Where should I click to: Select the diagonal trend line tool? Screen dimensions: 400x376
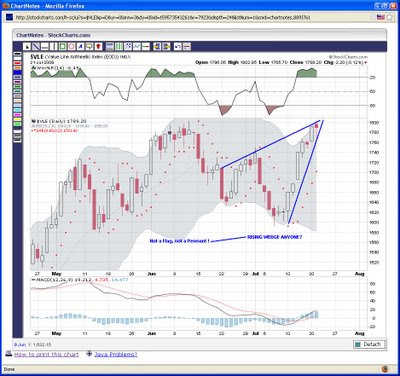tap(36, 46)
